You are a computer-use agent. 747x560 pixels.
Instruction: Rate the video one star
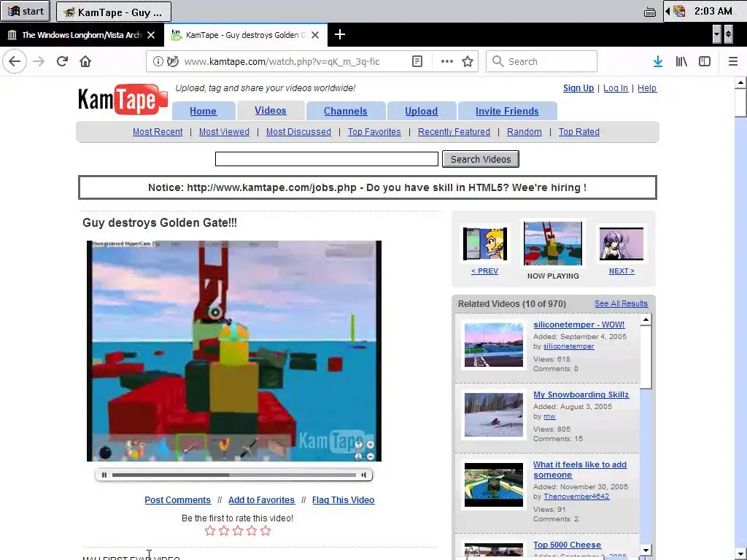pyautogui.click(x=209, y=531)
